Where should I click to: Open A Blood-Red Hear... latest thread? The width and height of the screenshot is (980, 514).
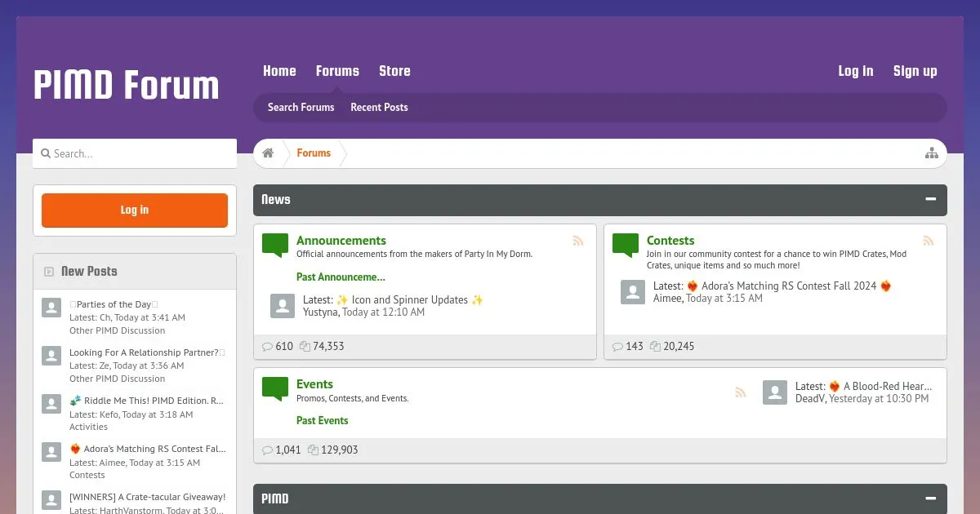tap(880, 386)
